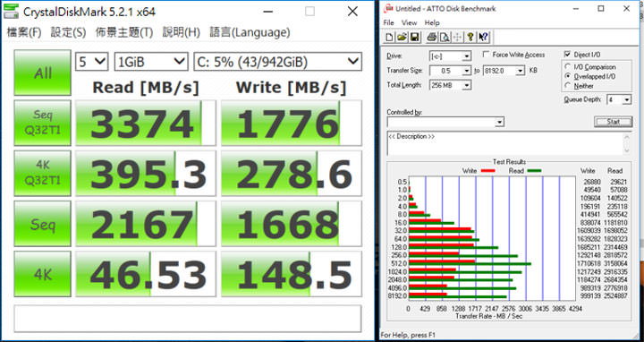Run the plain 4K test button
644x342 pixels.
(42, 274)
